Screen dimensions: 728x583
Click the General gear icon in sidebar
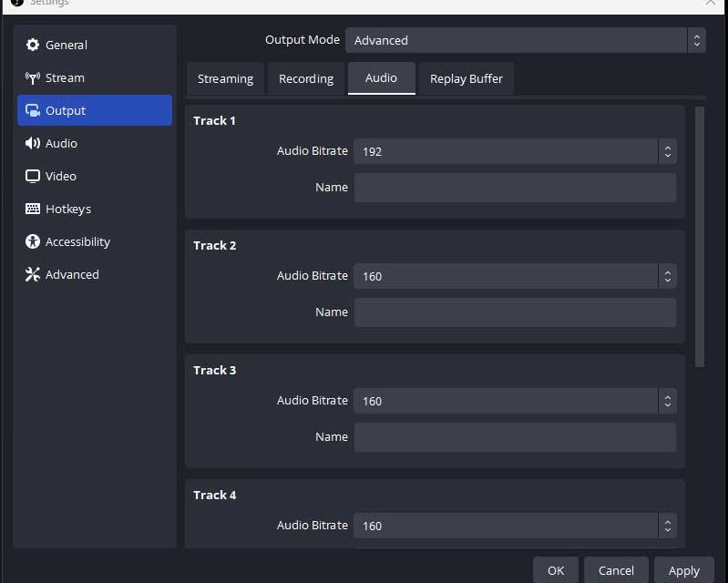[33, 45]
